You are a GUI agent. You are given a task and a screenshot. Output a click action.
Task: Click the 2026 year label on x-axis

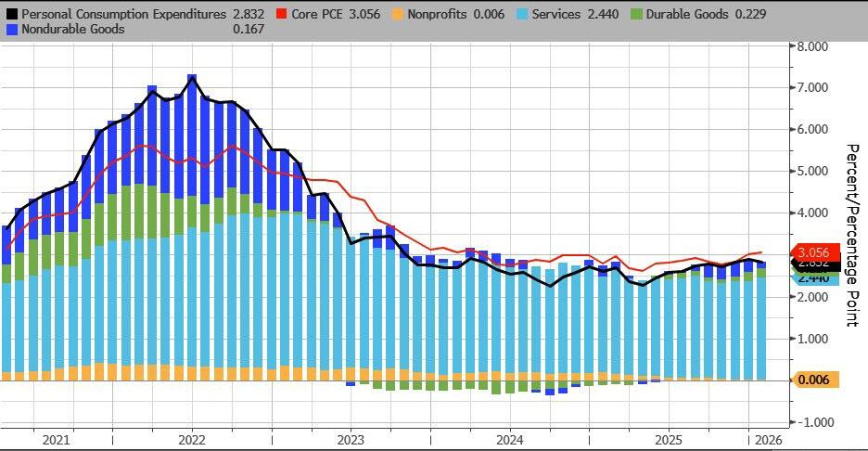click(x=767, y=439)
